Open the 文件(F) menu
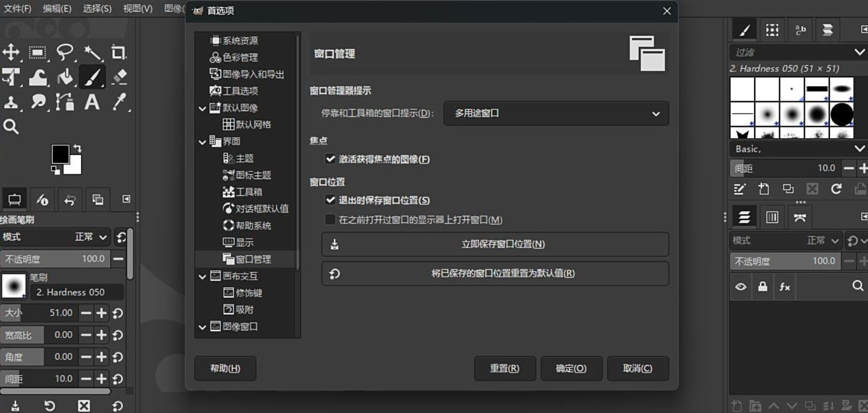The height and width of the screenshot is (413, 868). pos(18,8)
